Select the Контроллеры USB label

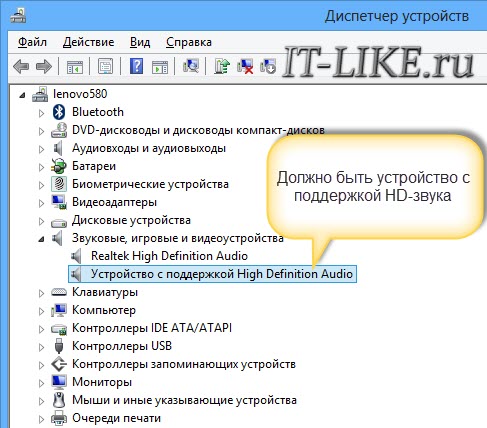[x=122, y=346]
